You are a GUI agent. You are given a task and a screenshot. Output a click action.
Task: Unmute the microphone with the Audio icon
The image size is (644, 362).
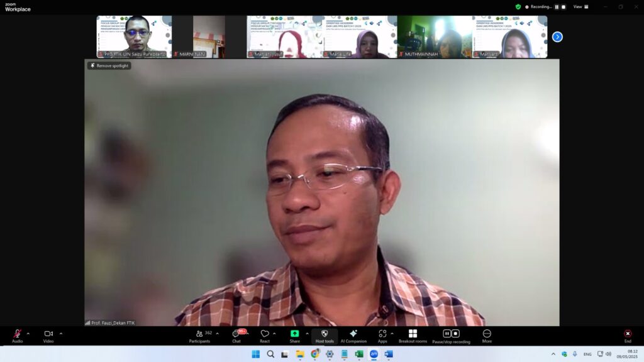tap(17, 334)
